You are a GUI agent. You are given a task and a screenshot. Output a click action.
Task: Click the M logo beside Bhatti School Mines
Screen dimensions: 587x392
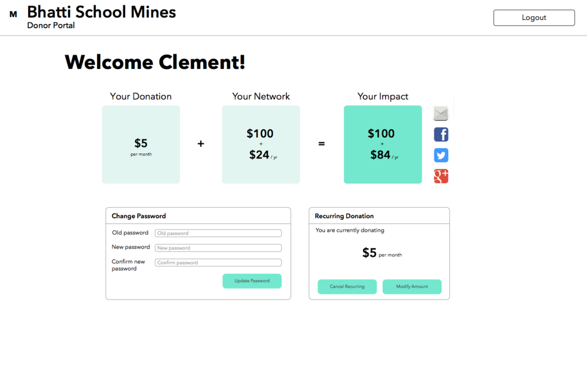click(x=13, y=14)
